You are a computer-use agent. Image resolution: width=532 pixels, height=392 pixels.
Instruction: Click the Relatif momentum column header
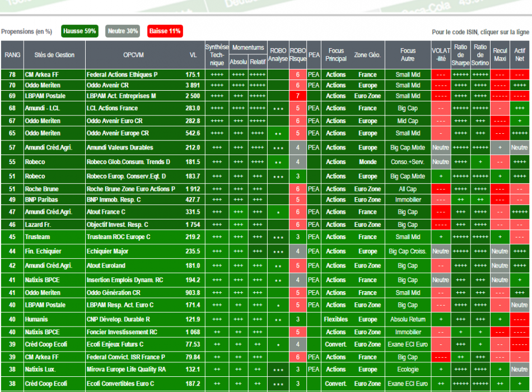pos(258,62)
